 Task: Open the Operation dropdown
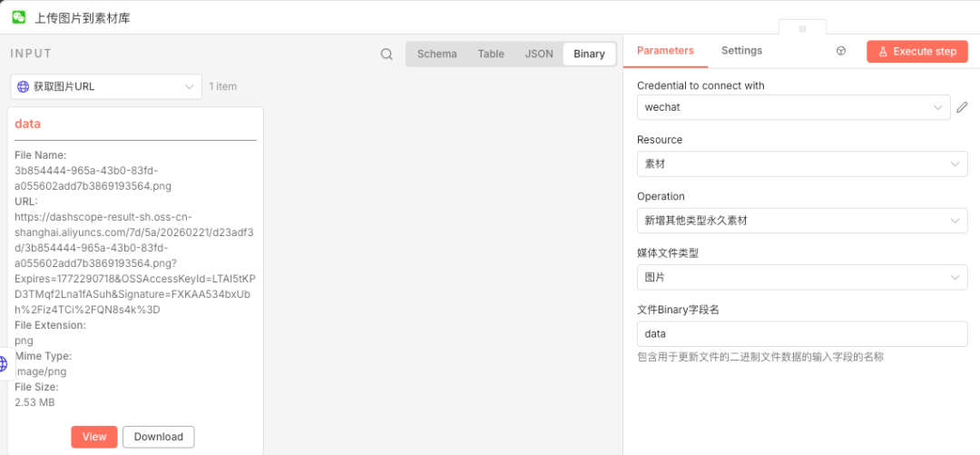(x=802, y=221)
